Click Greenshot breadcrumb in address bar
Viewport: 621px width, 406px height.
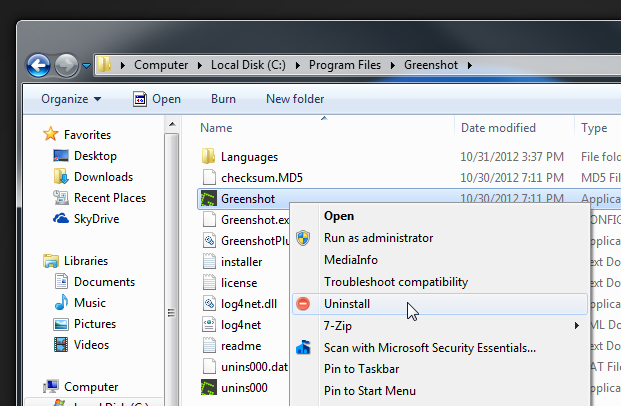click(x=431, y=65)
